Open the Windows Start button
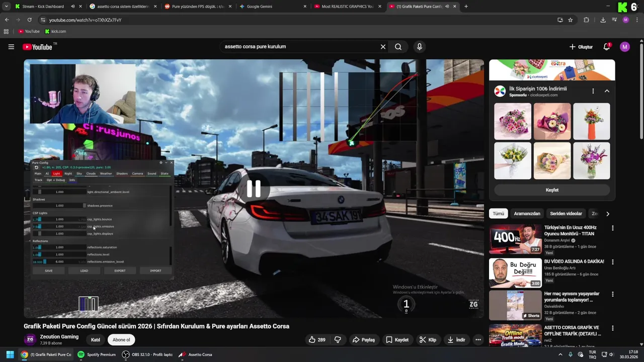 [10, 354]
